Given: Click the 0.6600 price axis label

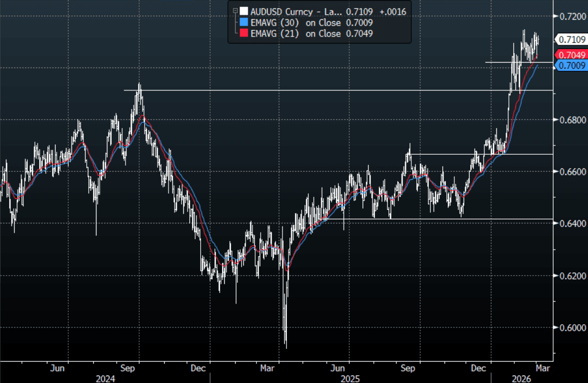Looking at the screenshot, I should tap(573, 172).
